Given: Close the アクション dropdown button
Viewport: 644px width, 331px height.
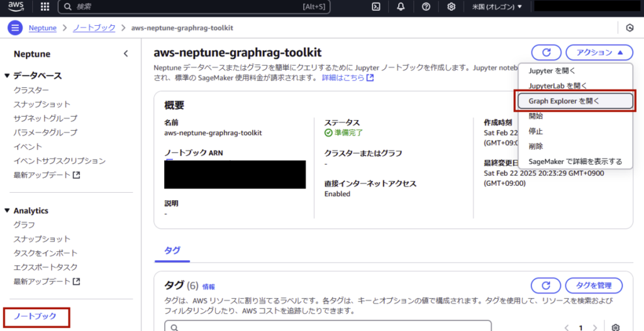Looking at the screenshot, I should (599, 53).
